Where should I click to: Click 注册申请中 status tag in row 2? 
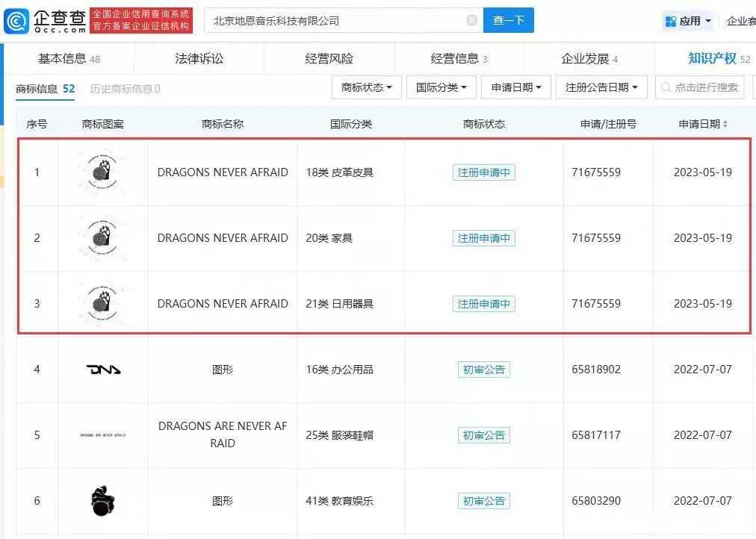click(x=483, y=238)
